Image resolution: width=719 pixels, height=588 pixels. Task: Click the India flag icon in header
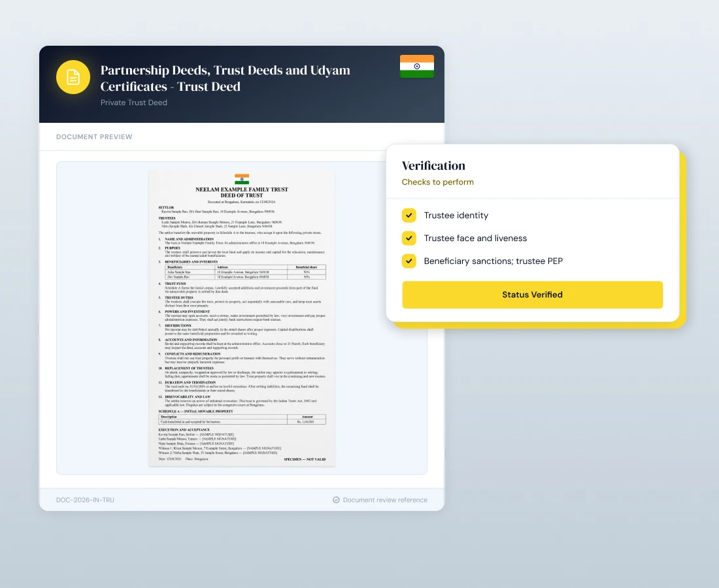click(x=417, y=67)
